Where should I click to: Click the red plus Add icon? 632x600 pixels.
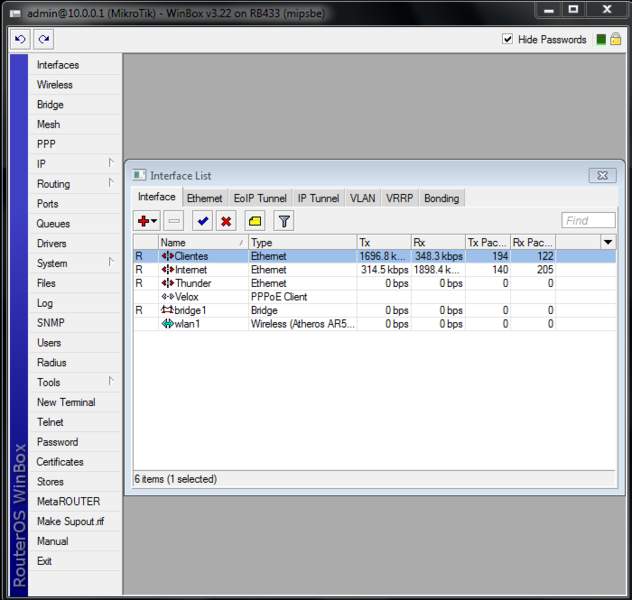click(x=143, y=221)
